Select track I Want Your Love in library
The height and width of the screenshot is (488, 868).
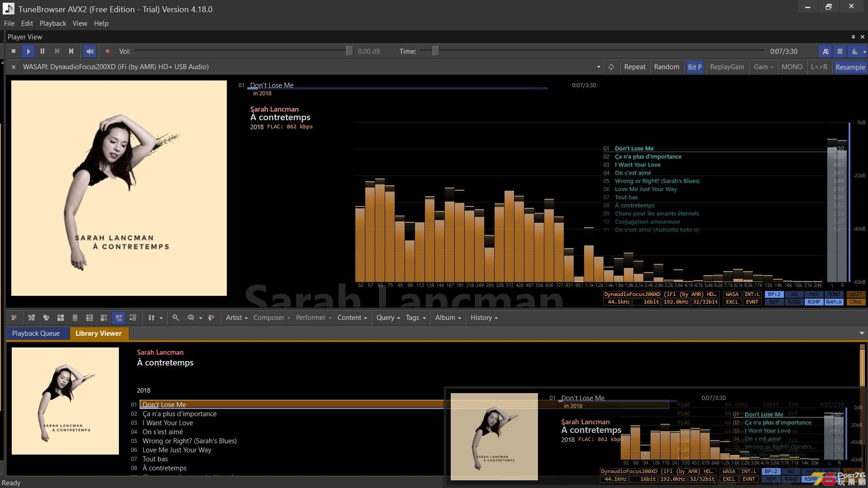click(x=168, y=423)
